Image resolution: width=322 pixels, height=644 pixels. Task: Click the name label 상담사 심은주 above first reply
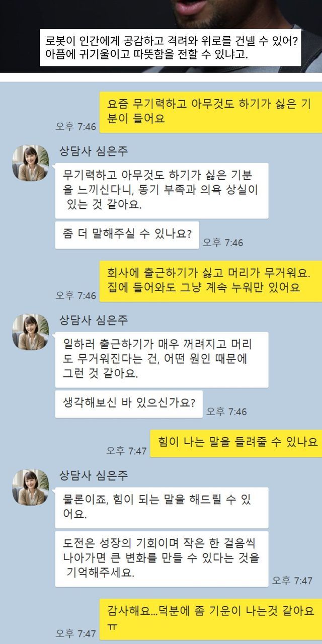pyautogui.click(x=93, y=151)
